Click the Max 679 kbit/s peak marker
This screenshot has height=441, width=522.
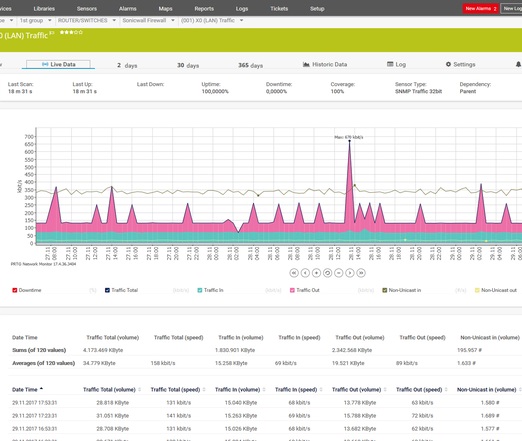tap(349, 141)
